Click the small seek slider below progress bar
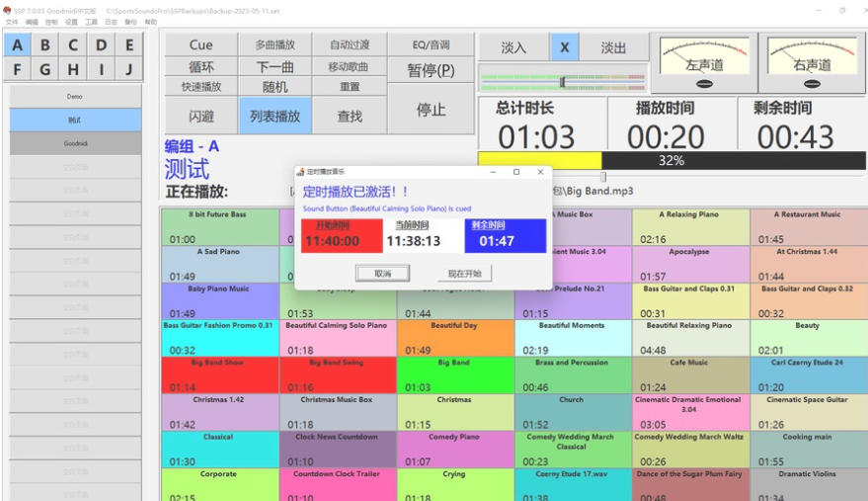The height and width of the screenshot is (501, 868). pyautogui.click(x=603, y=177)
